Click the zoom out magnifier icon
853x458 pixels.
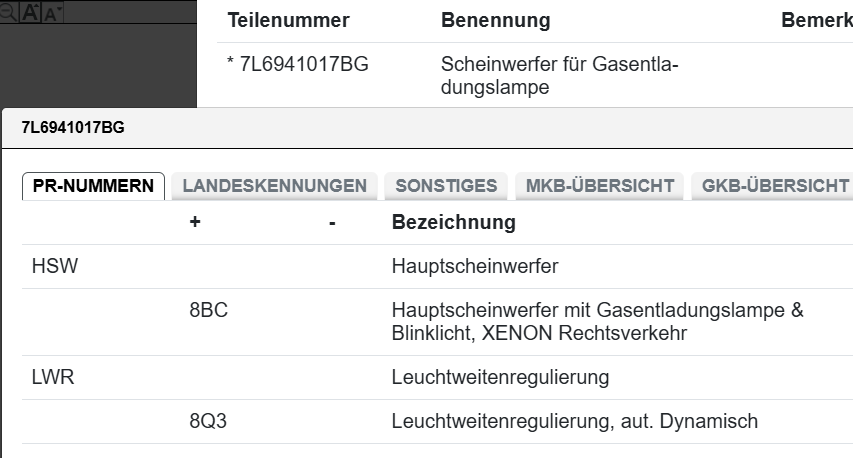(8, 12)
